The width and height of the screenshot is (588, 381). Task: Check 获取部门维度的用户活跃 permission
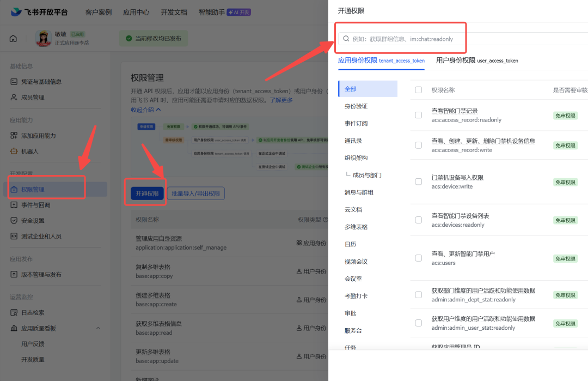419,295
